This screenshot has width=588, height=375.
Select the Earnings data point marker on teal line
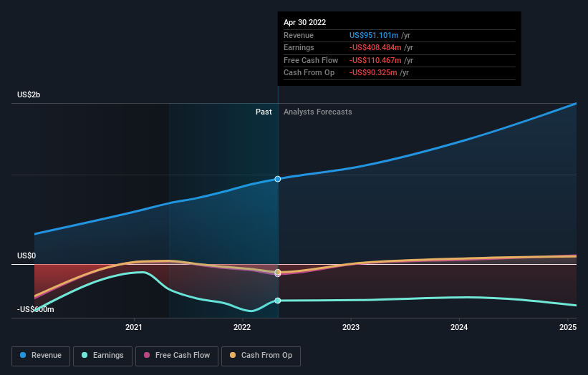[x=277, y=301]
